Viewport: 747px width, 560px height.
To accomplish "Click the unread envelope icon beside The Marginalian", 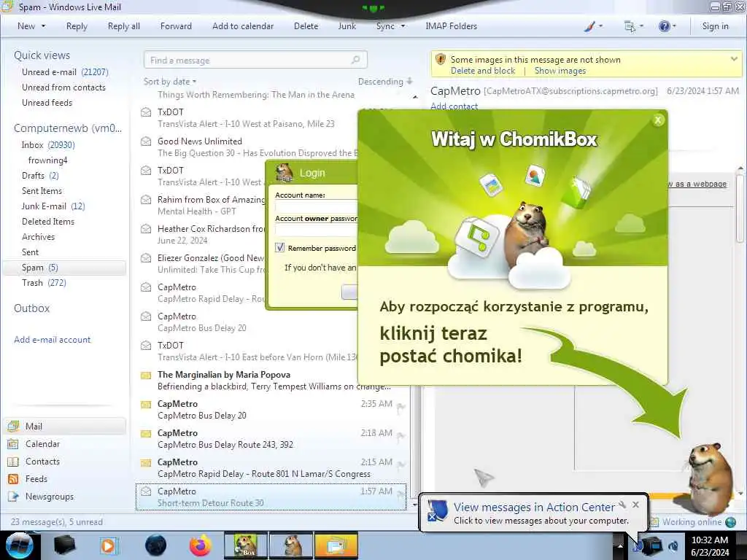I will (146, 376).
